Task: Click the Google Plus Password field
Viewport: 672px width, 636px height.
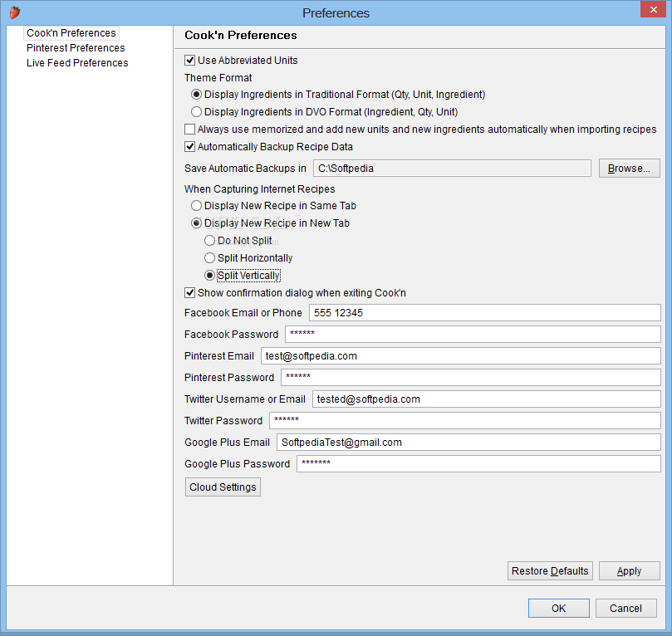Action: pos(478,464)
